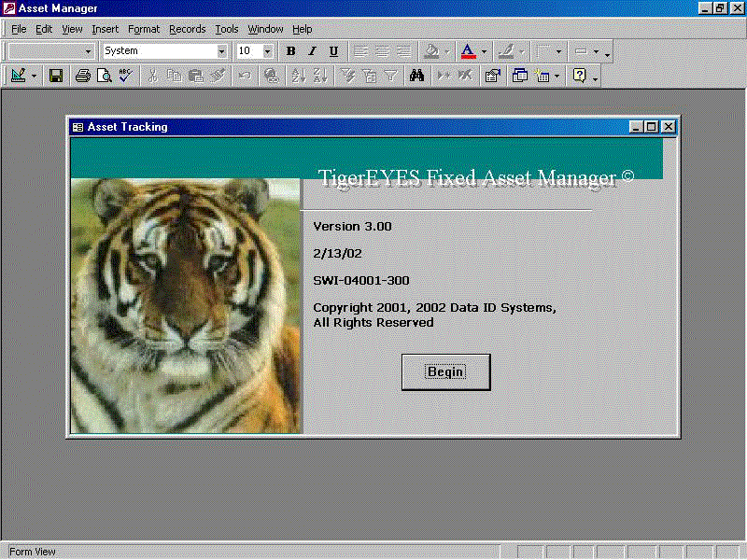Screen dimensions: 747x560
Task: Toggle Italic formatting
Action: pos(312,51)
